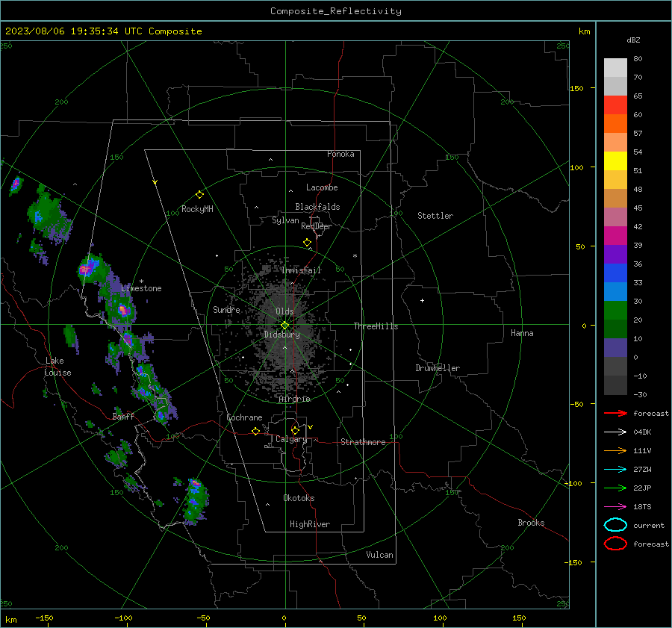Click the red forecast arrow in the legend
The height and width of the screenshot is (628, 672).
pos(615,413)
